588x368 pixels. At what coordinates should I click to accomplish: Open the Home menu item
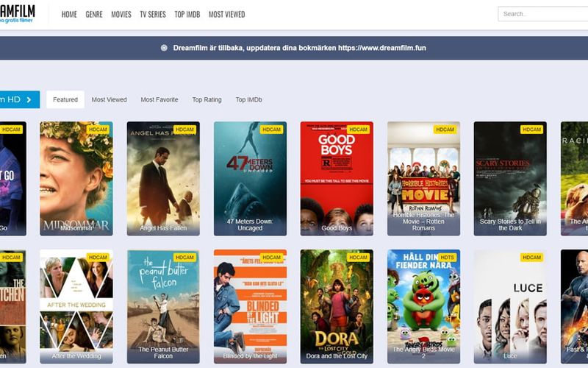[69, 14]
